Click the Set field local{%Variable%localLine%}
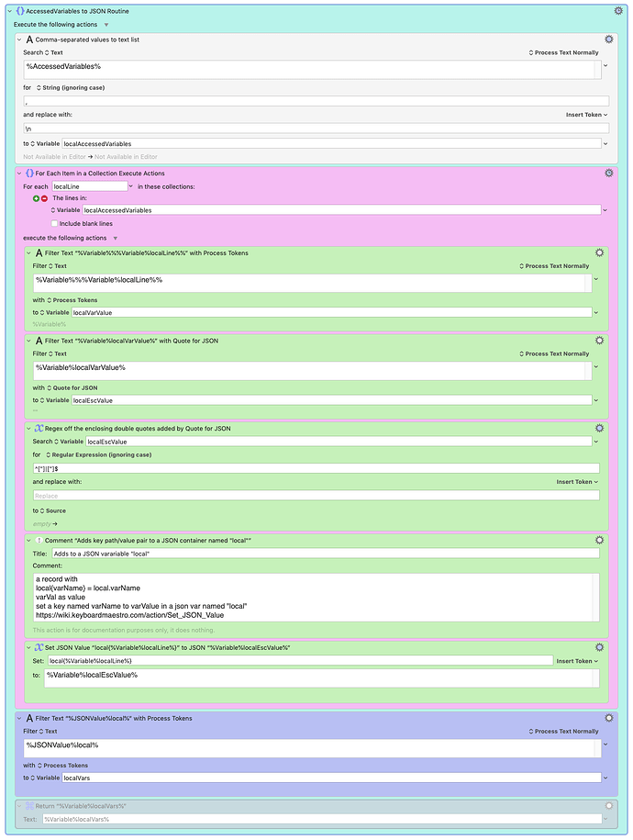Image resolution: width=633 pixels, height=840 pixels. [x=300, y=661]
